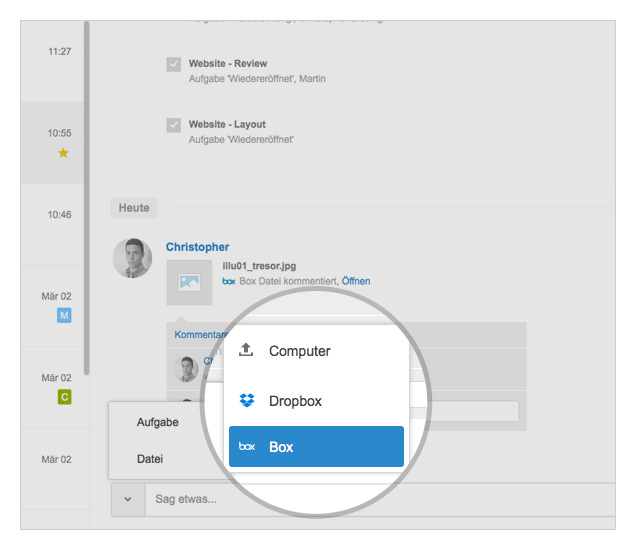Click the Computer upload icon
Screen dimensions: 636x550
click(x=247, y=351)
